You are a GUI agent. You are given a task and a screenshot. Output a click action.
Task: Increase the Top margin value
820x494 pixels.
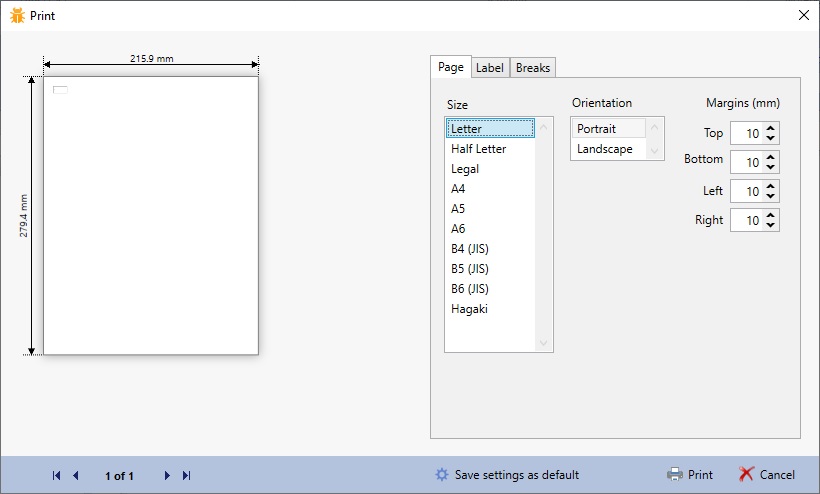click(x=770, y=128)
